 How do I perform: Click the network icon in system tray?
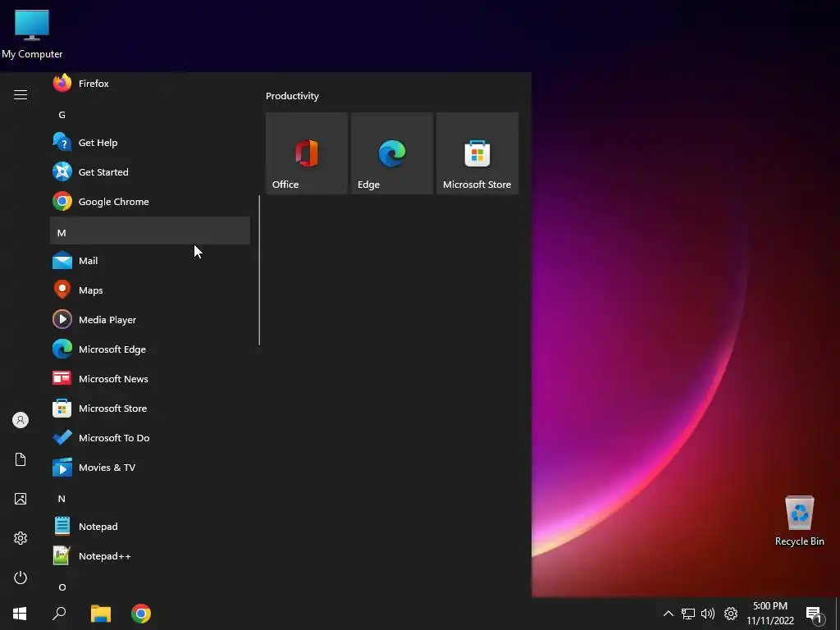click(688, 614)
